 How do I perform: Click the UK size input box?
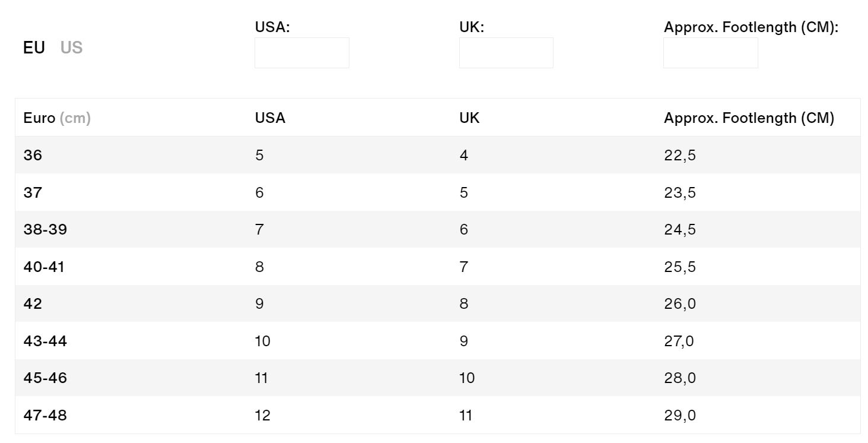[x=506, y=53]
